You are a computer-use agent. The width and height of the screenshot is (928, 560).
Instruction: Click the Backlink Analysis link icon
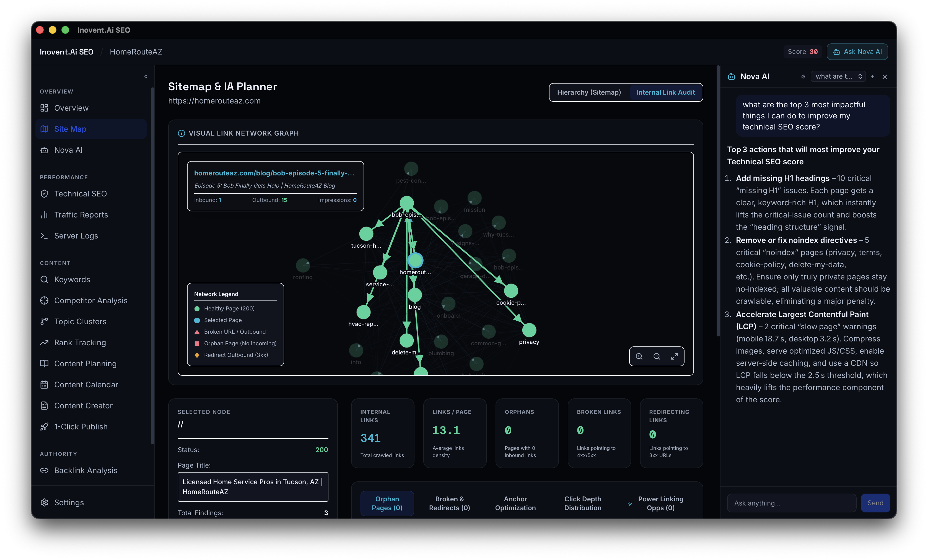44,470
